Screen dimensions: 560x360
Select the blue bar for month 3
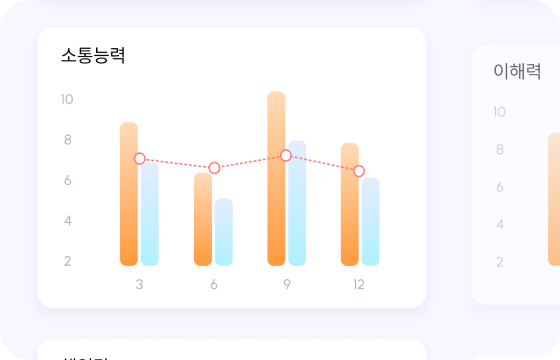click(150, 214)
